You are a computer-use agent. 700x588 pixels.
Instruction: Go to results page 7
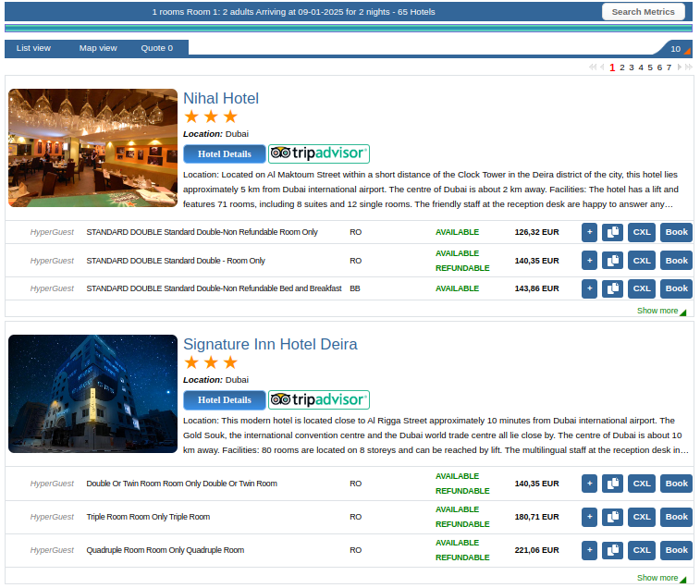669,67
